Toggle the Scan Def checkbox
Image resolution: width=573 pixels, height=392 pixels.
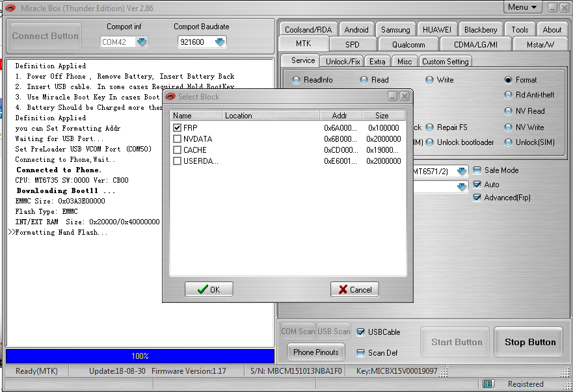[361, 352]
